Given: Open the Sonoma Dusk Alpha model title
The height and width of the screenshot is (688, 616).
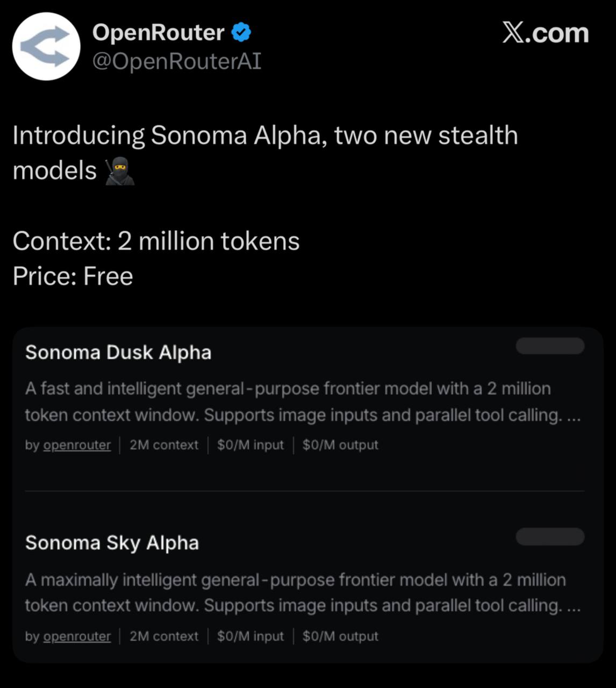Looking at the screenshot, I should click(118, 353).
